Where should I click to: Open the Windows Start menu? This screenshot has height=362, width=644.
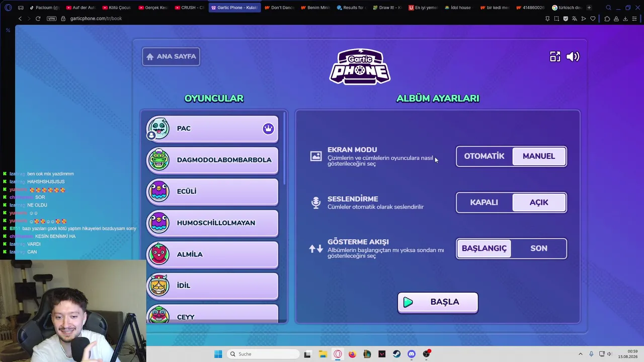coord(218,354)
